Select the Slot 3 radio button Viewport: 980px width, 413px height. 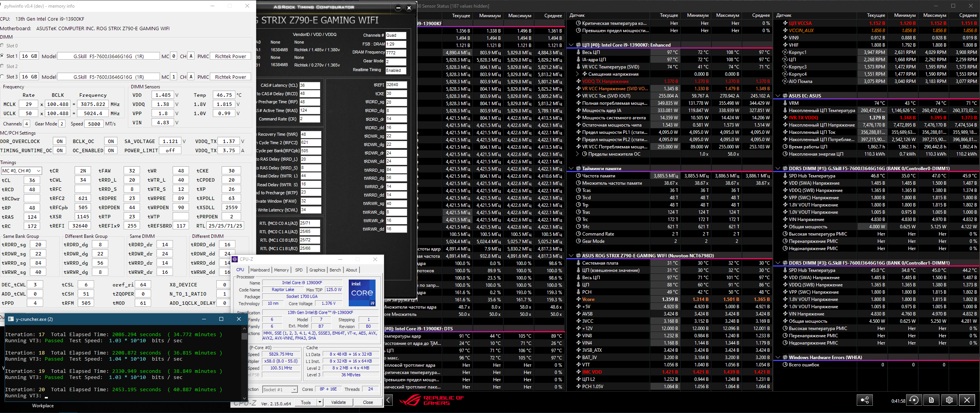(x=2, y=76)
